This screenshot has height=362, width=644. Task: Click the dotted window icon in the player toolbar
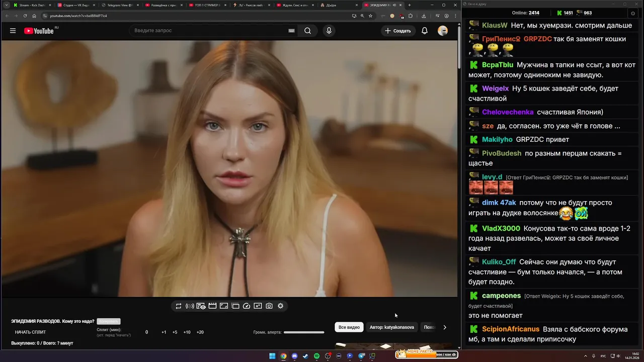pos(235,306)
